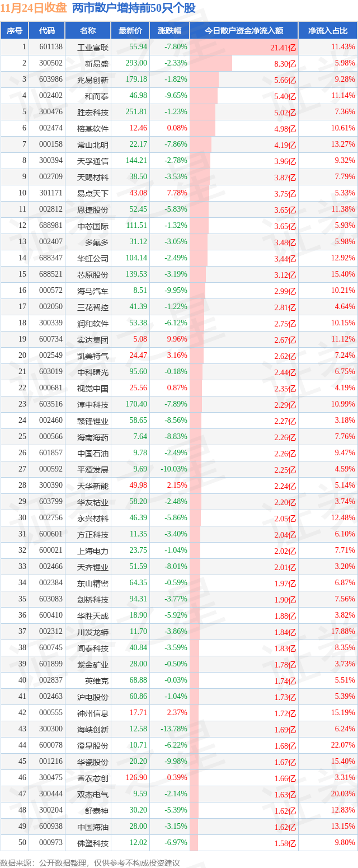This screenshot has width=358, height=868.
Task: Click net inflow 2.20亿 for 华友钴业
Action: (x=285, y=502)
